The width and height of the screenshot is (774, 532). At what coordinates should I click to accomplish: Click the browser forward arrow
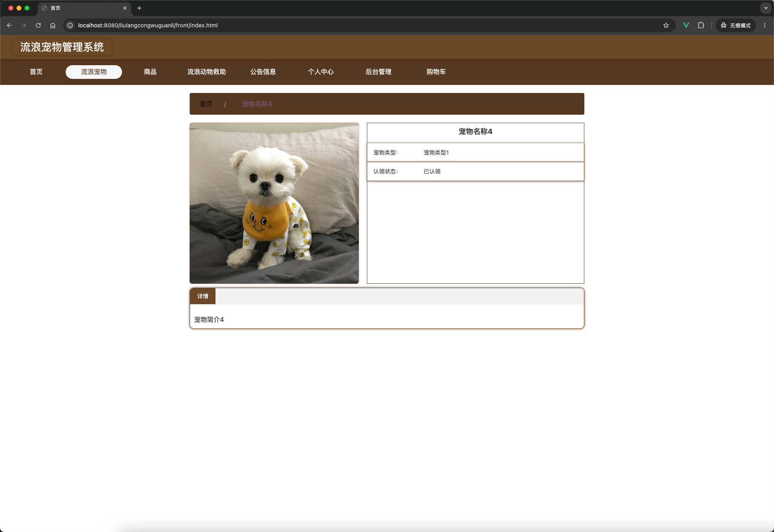pyautogui.click(x=24, y=25)
